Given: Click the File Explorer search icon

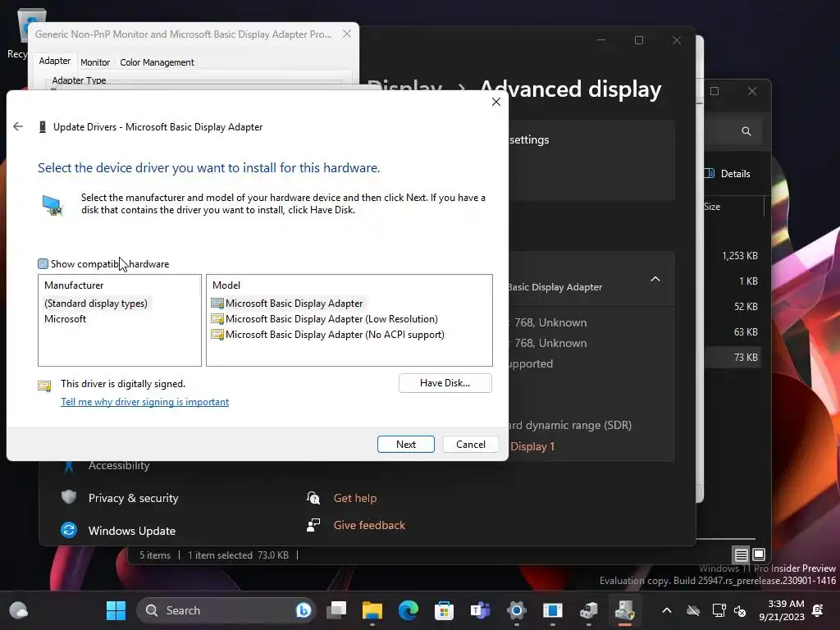Looking at the screenshot, I should tap(746, 130).
